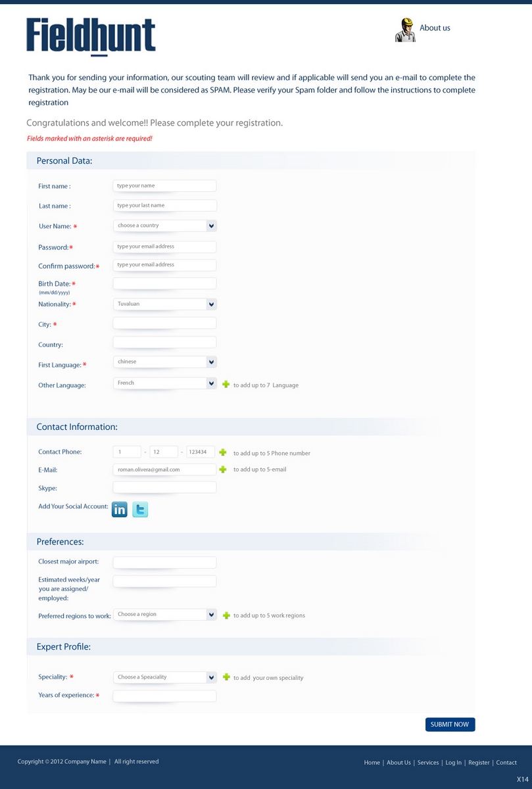The image size is (532, 789).
Task: Select the Country input field
Action: point(164,343)
